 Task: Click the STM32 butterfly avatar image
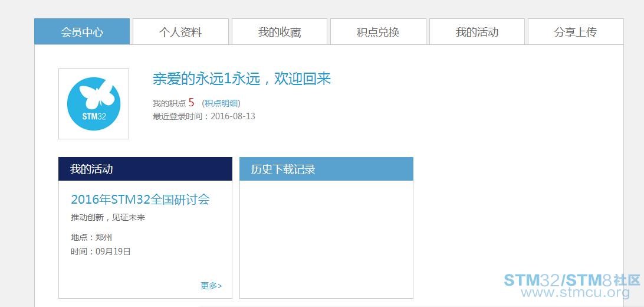pyautogui.click(x=94, y=104)
